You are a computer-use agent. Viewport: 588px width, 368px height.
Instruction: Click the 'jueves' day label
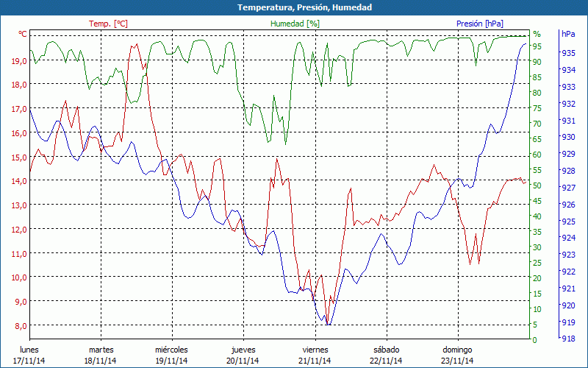[x=243, y=350]
